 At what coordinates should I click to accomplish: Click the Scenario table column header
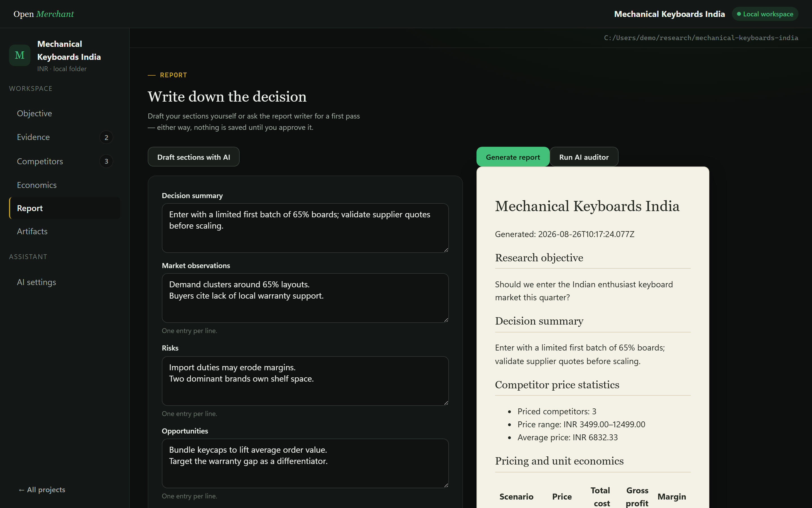tap(517, 497)
